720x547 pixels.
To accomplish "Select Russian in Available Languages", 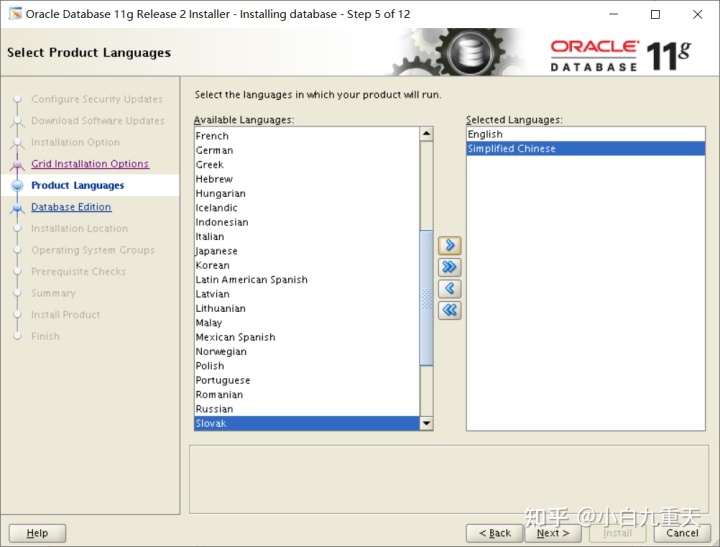I will point(307,409).
